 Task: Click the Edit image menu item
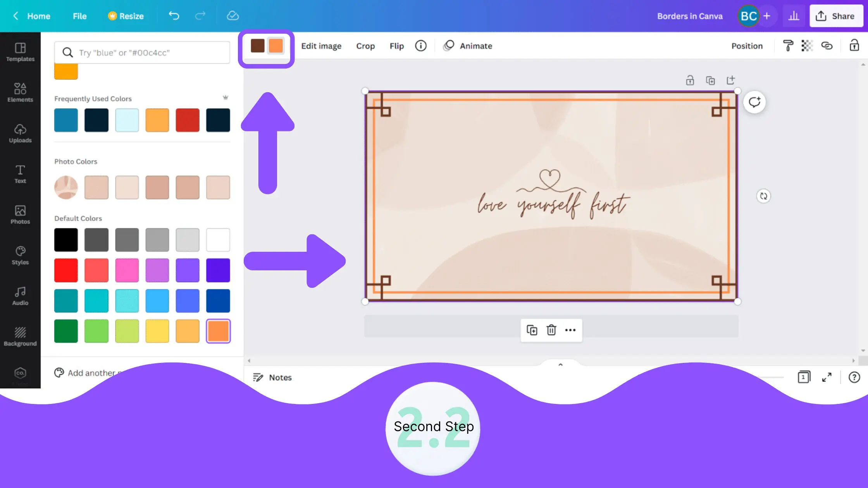click(x=322, y=46)
